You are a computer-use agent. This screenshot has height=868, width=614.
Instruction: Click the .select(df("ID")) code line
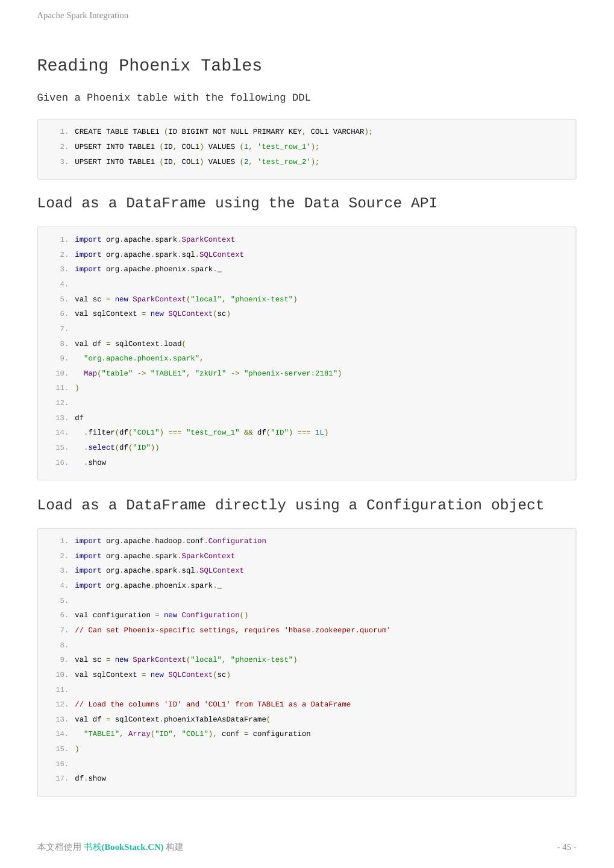tap(122, 447)
